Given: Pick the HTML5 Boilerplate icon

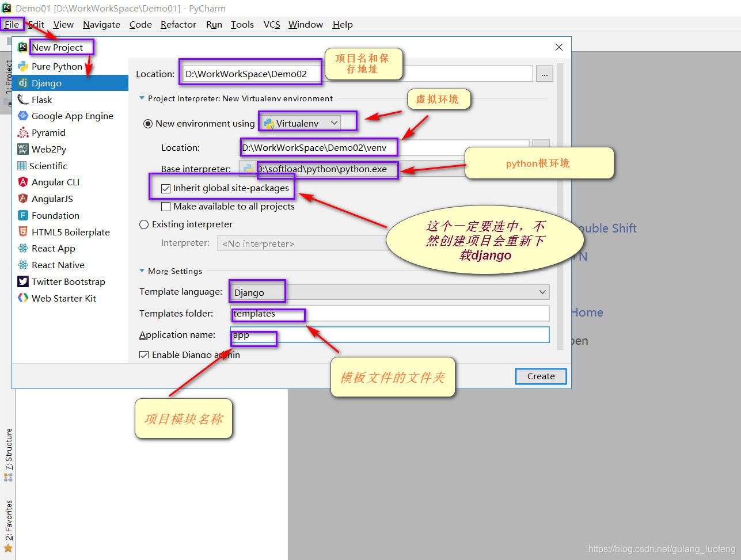Looking at the screenshot, I should pyautogui.click(x=23, y=232).
